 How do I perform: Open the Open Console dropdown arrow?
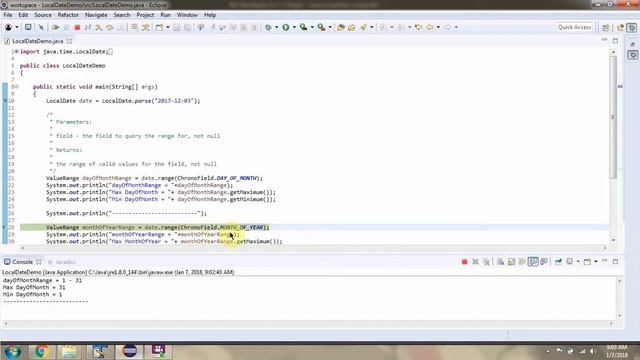pyautogui.click(x=596, y=262)
